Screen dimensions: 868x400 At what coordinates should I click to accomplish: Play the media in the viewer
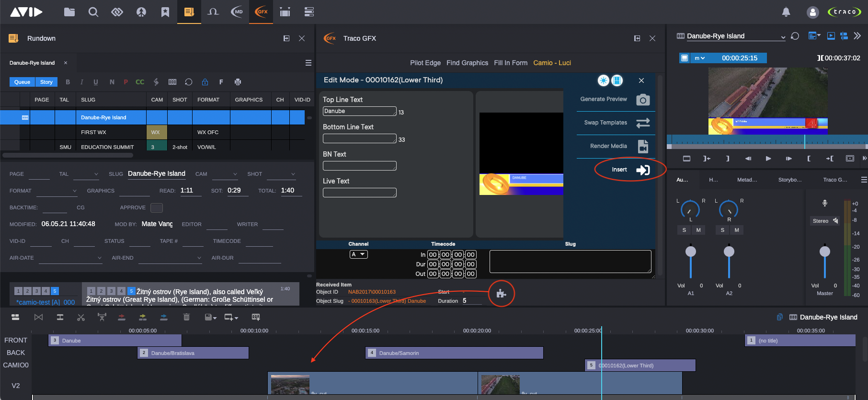pos(768,159)
